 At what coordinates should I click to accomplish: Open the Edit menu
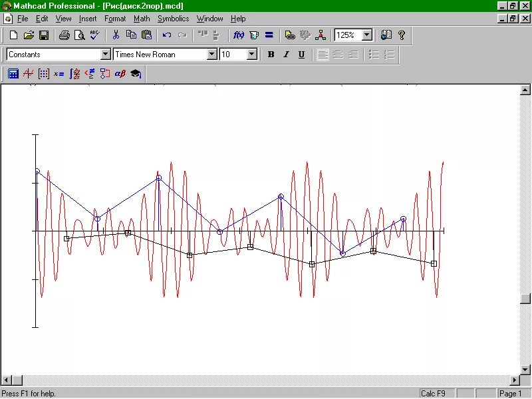pos(42,19)
